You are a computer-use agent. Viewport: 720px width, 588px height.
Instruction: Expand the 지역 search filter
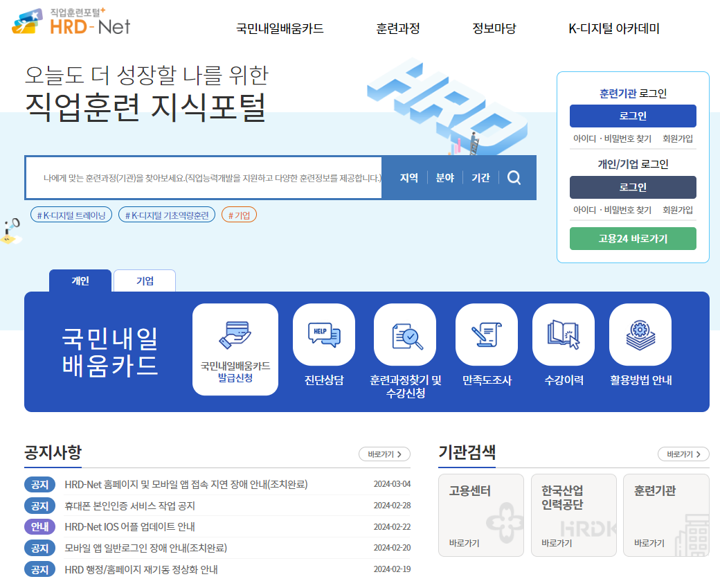tap(408, 178)
